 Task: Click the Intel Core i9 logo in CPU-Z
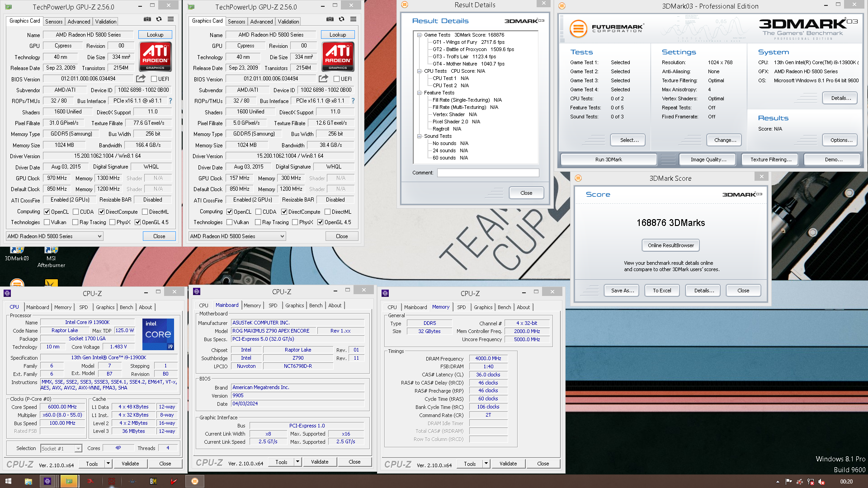(158, 334)
